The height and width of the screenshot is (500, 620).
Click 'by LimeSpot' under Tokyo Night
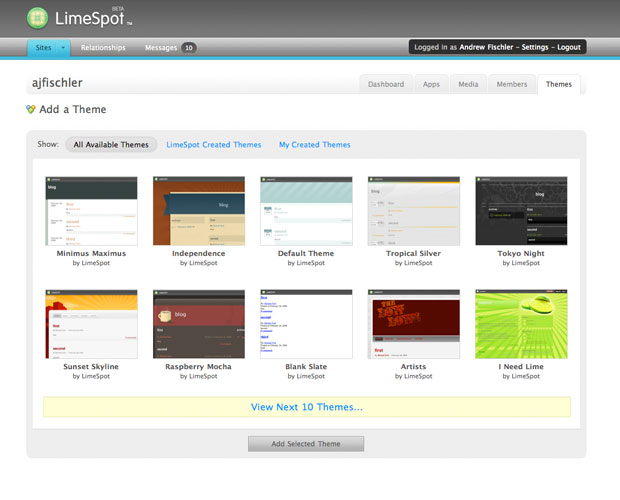(521, 263)
